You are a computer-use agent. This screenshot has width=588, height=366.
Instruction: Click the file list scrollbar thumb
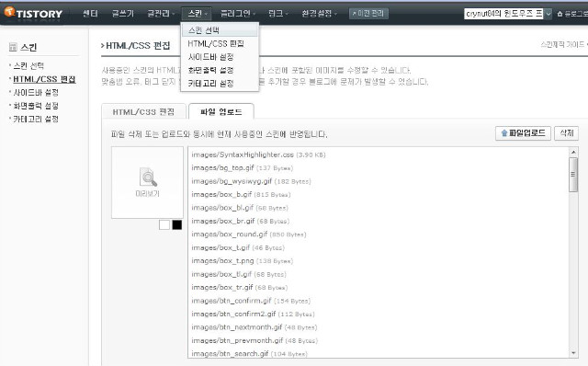pos(573,175)
